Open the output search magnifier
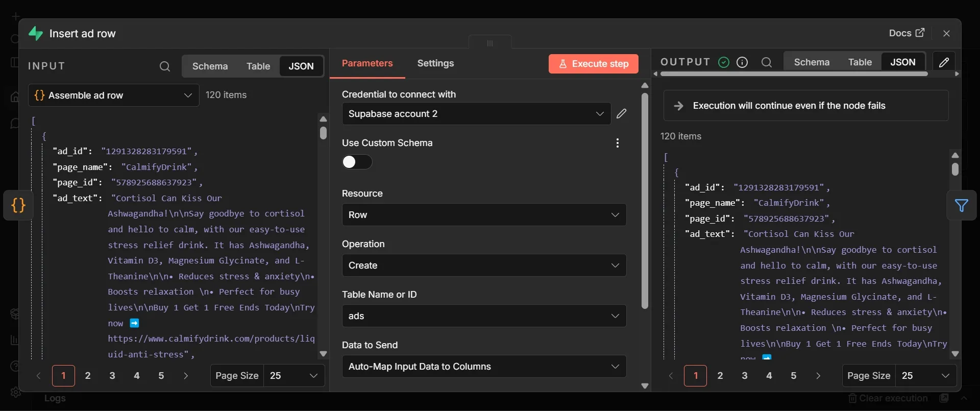The height and width of the screenshot is (411, 980). tap(767, 62)
